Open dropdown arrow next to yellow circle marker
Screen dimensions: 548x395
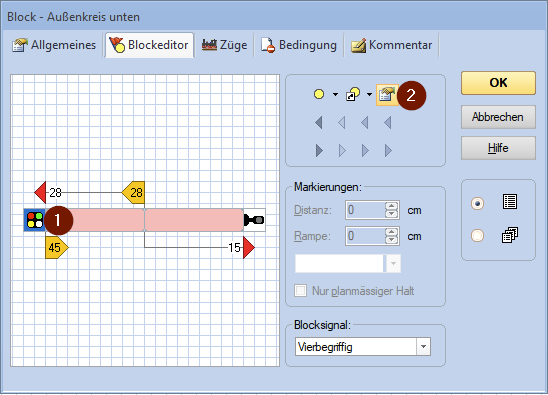(x=335, y=94)
